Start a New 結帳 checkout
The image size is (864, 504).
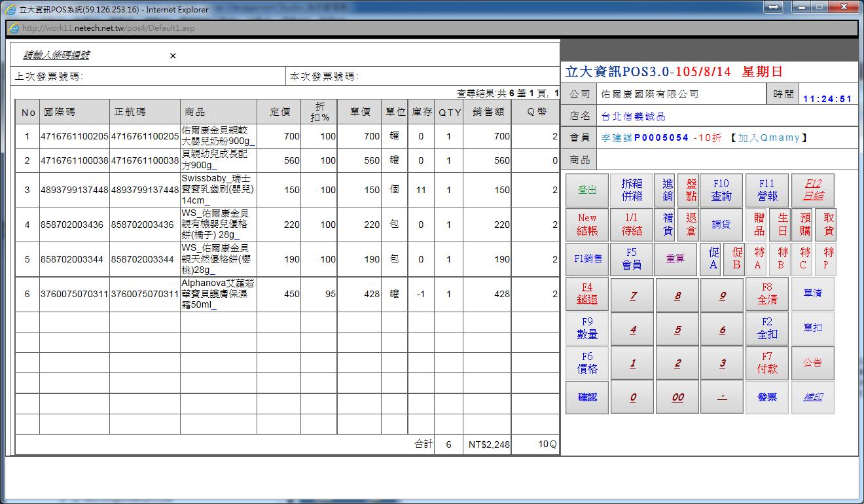tap(587, 225)
